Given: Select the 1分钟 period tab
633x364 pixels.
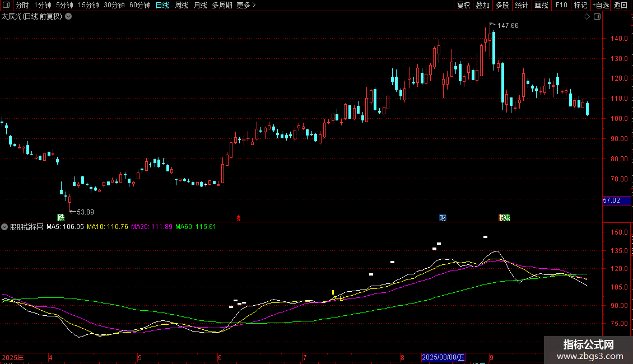Looking at the screenshot, I should click(x=43, y=5).
